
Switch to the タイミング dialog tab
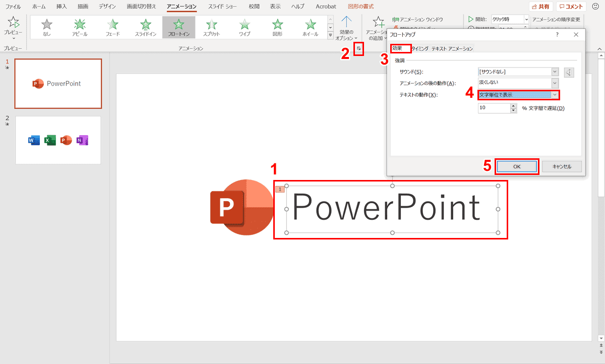coord(420,49)
